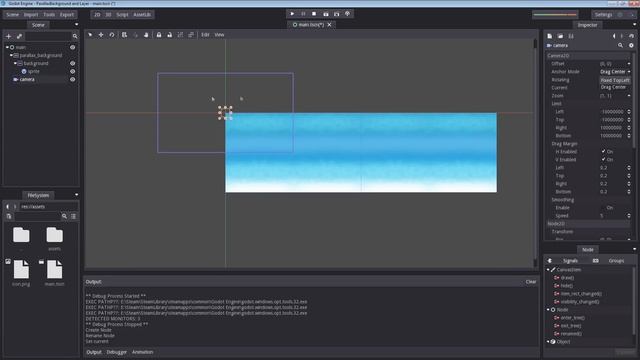This screenshot has width=640, height=360.
Task: Switch to the 3D workspace
Action: point(108,15)
